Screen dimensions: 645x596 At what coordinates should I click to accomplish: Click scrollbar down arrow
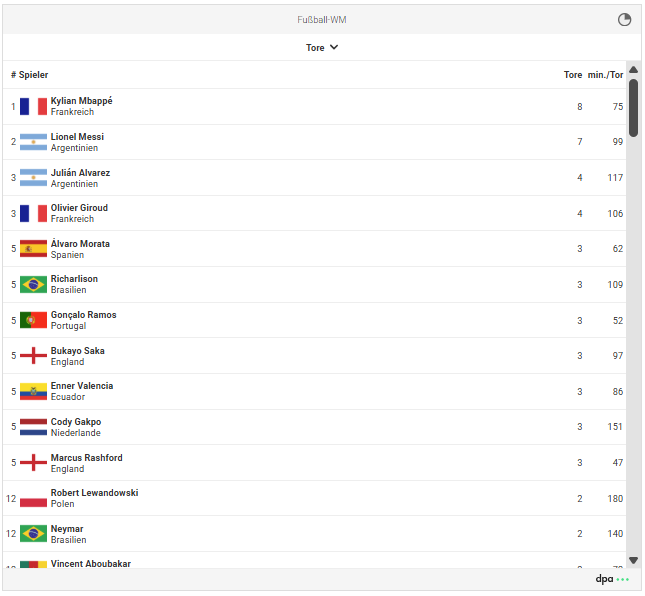pyautogui.click(x=633, y=560)
